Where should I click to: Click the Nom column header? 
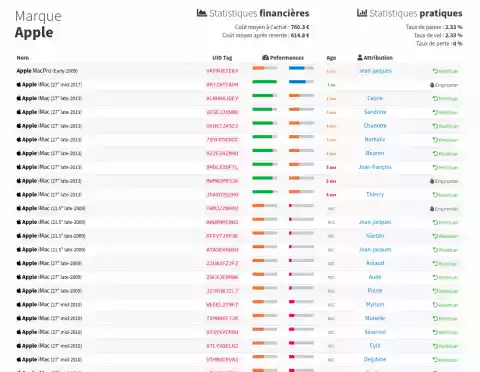pos(23,58)
